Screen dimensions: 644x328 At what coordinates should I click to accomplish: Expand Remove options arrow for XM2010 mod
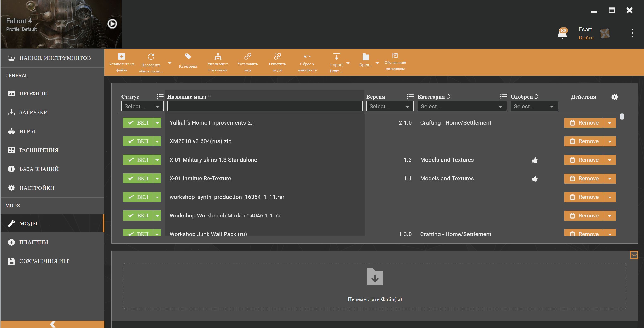click(x=609, y=141)
